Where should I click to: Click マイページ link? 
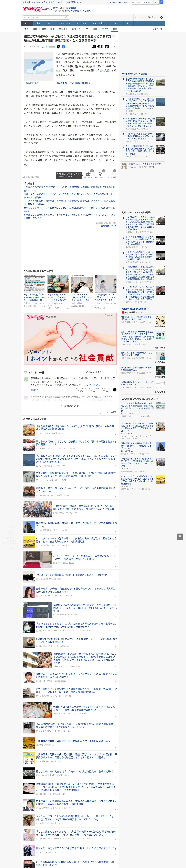[x=139, y=17]
